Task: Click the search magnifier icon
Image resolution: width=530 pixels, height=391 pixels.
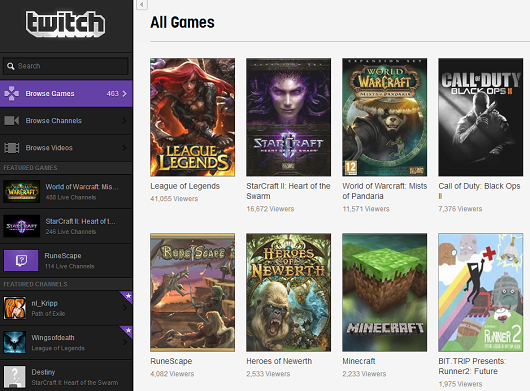Action: (11, 66)
